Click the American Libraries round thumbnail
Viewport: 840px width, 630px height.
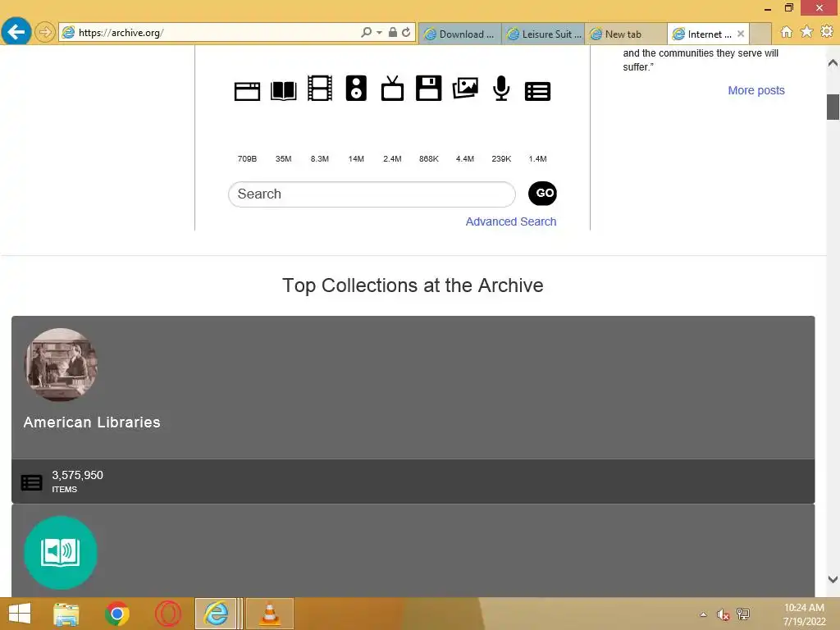tap(61, 364)
